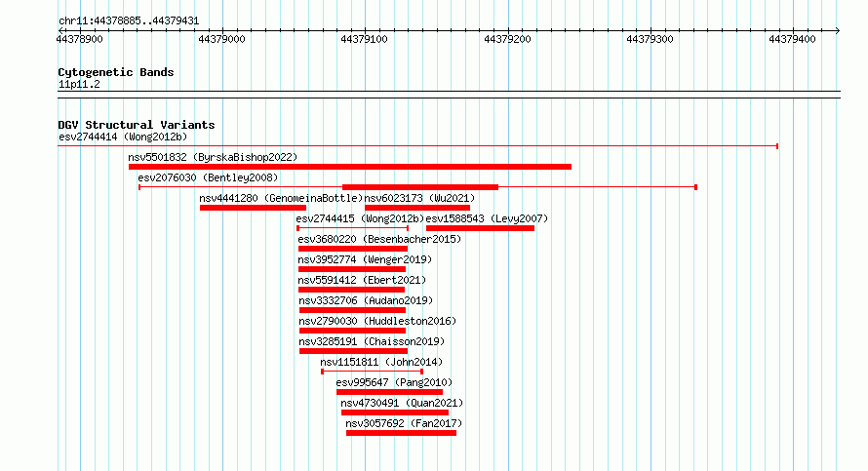Click the red bar under nsv5501832

tap(350, 167)
